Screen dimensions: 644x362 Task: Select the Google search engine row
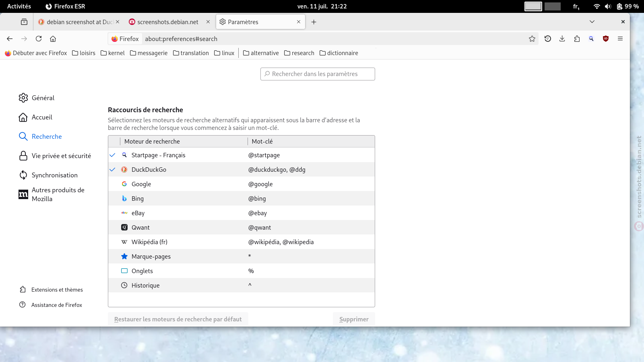pyautogui.click(x=242, y=184)
